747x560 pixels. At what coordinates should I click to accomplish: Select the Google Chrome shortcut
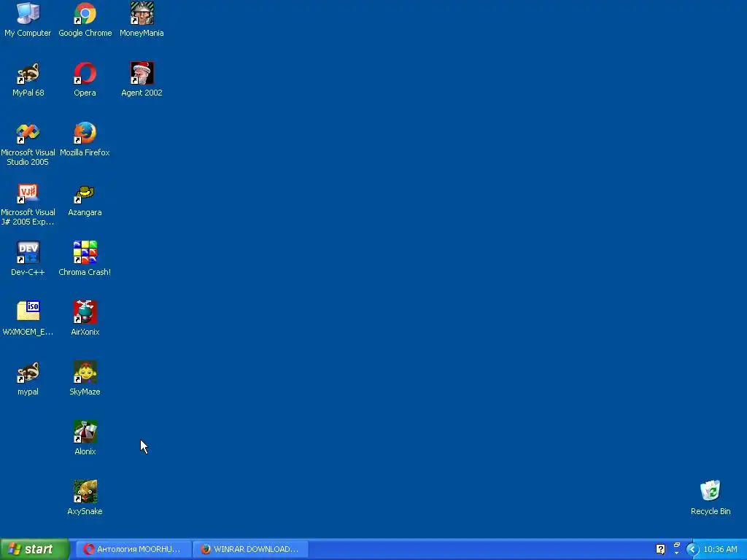(x=85, y=20)
